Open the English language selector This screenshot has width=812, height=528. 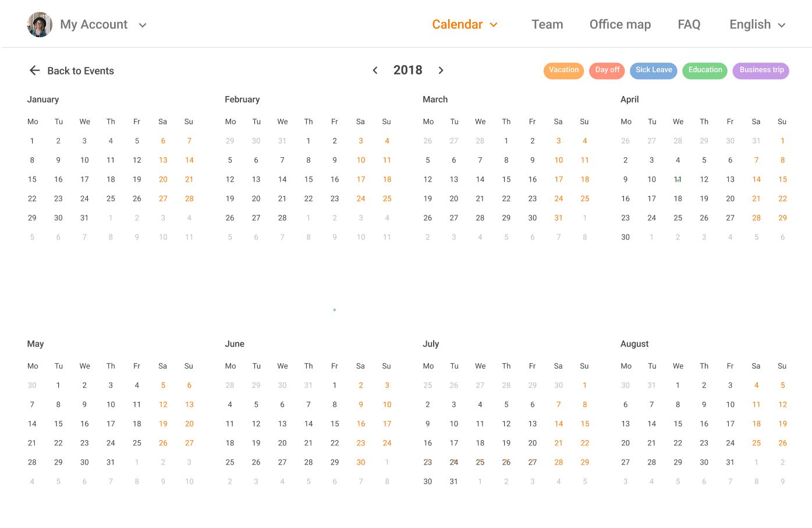(x=750, y=24)
